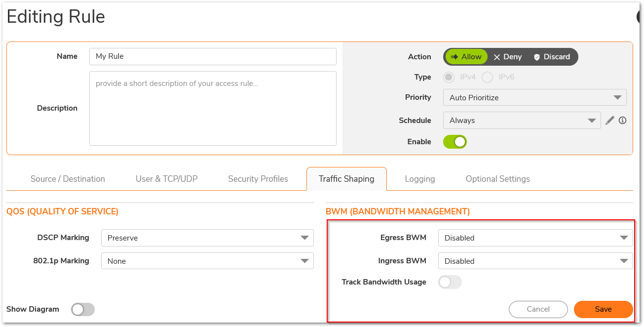
Task: Turn on the Show Diagram switch
Action: pos(83,309)
